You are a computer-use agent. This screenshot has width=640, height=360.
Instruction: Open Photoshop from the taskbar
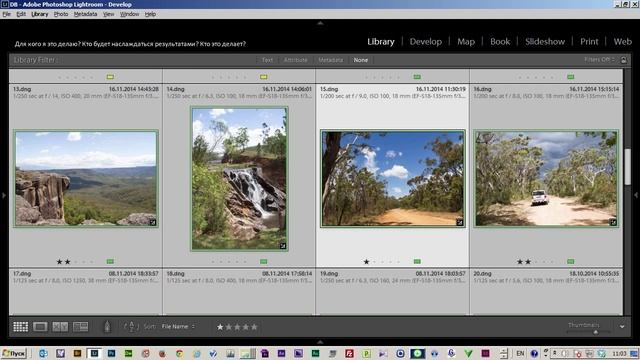(111, 353)
